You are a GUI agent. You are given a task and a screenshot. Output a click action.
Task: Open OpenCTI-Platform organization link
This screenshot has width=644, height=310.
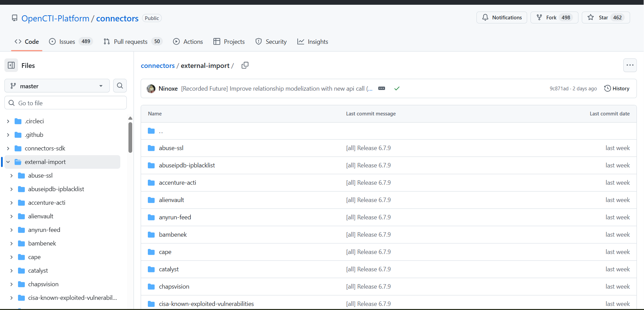click(55, 18)
